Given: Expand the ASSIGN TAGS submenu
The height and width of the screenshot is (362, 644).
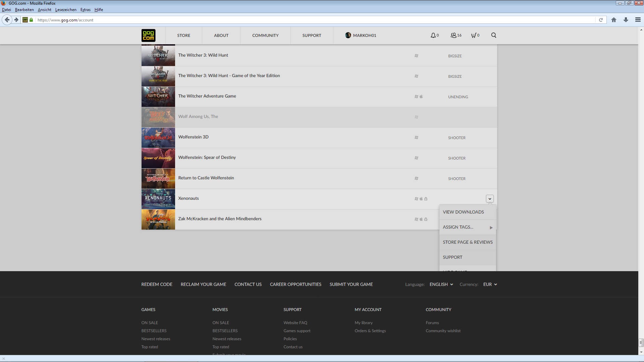Looking at the screenshot, I should click(468, 227).
